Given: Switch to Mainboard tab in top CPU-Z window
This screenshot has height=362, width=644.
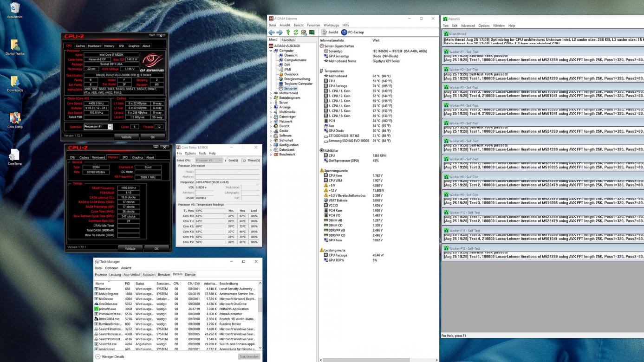Looking at the screenshot, I should pos(95,46).
